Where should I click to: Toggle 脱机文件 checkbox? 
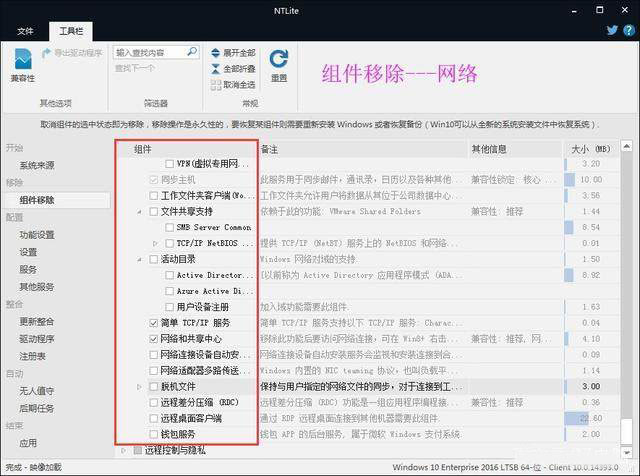[x=153, y=387]
